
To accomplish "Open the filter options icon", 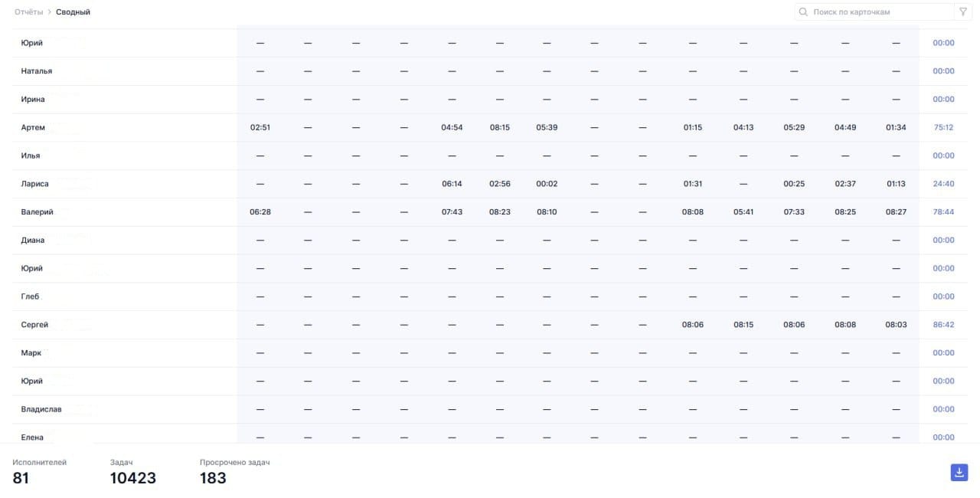I will click(962, 12).
